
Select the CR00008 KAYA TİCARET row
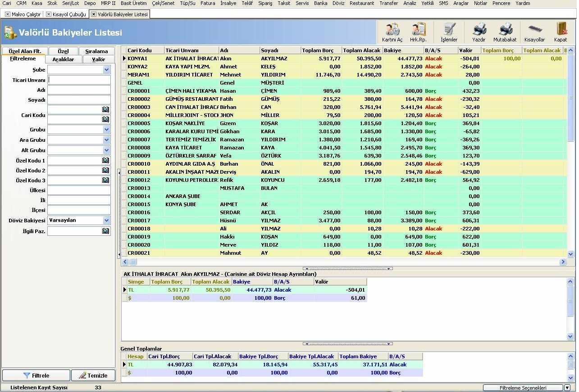344,148
